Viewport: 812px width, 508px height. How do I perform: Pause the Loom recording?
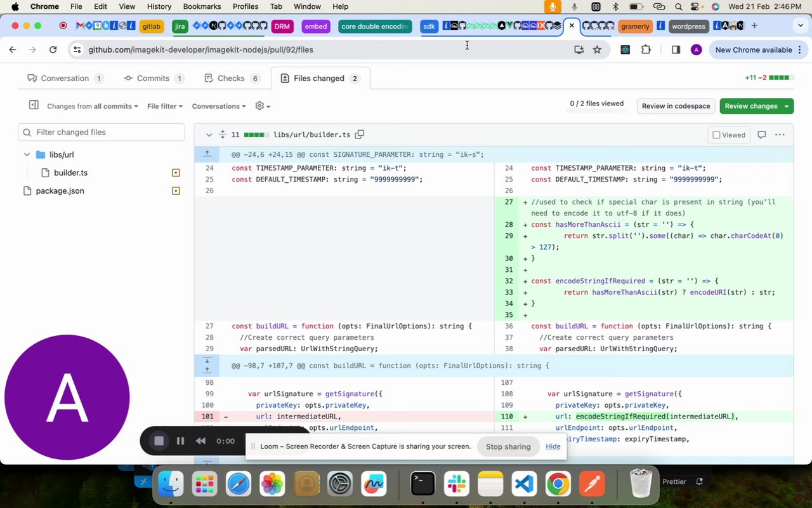pos(180,441)
